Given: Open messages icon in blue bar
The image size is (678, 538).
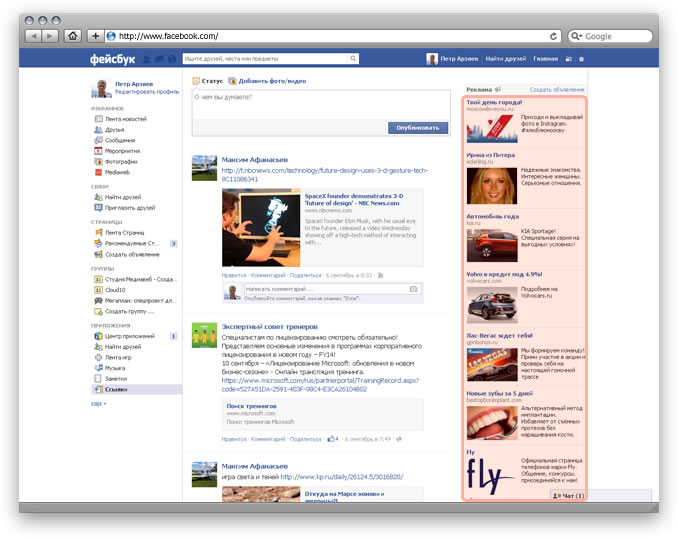Looking at the screenshot, I should pos(159,59).
